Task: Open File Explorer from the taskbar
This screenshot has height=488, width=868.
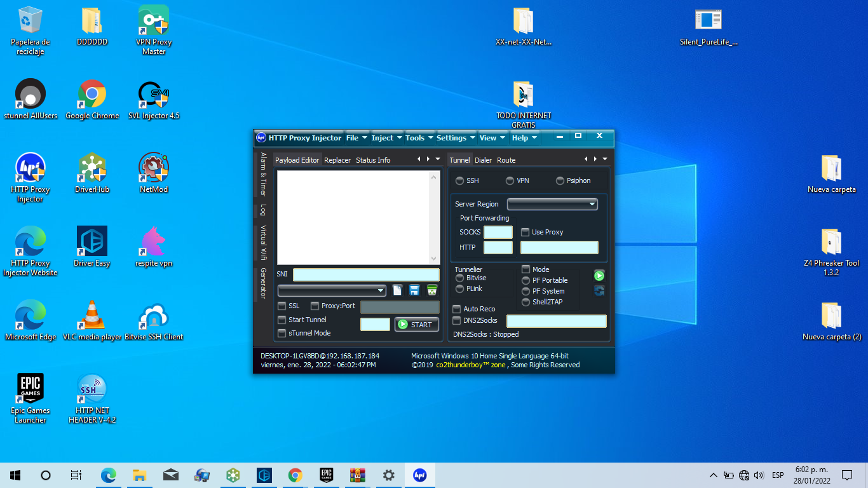Action: 140,475
